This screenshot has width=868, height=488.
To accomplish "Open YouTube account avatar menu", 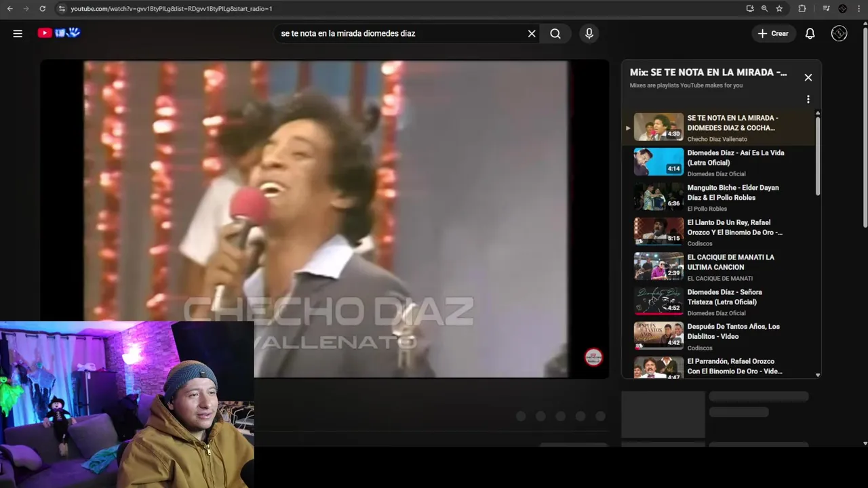I will 839,33.
